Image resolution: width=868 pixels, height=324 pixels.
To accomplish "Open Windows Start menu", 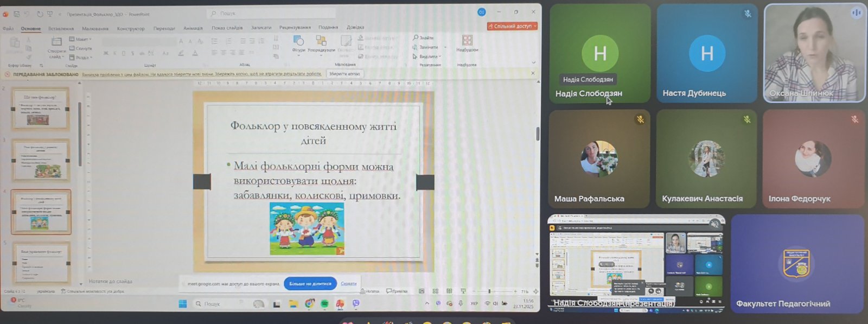I will [x=183, y=304].
